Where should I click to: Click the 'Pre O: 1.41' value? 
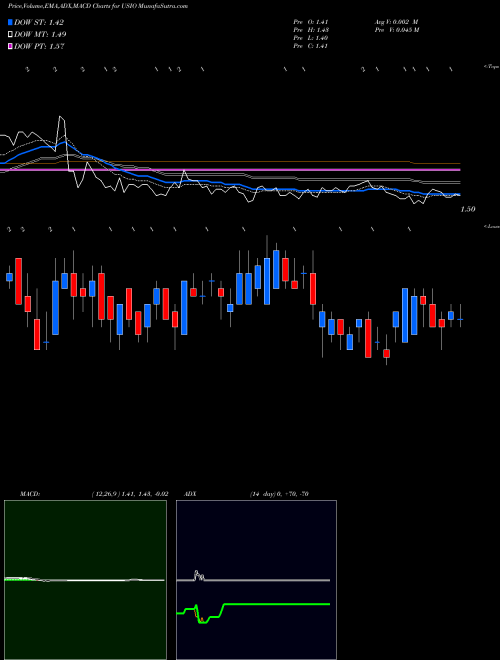311,21
